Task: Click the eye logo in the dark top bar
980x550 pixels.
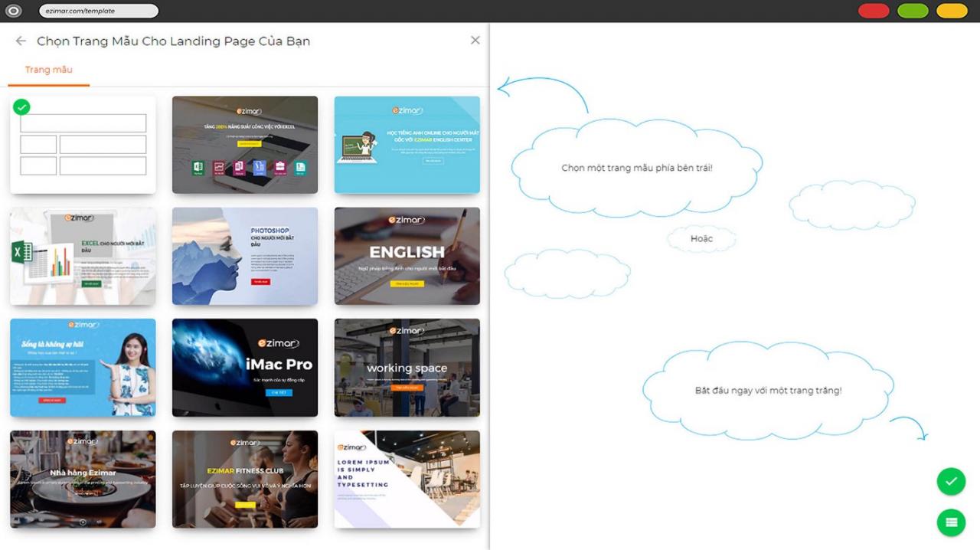Action: point(11,11)
